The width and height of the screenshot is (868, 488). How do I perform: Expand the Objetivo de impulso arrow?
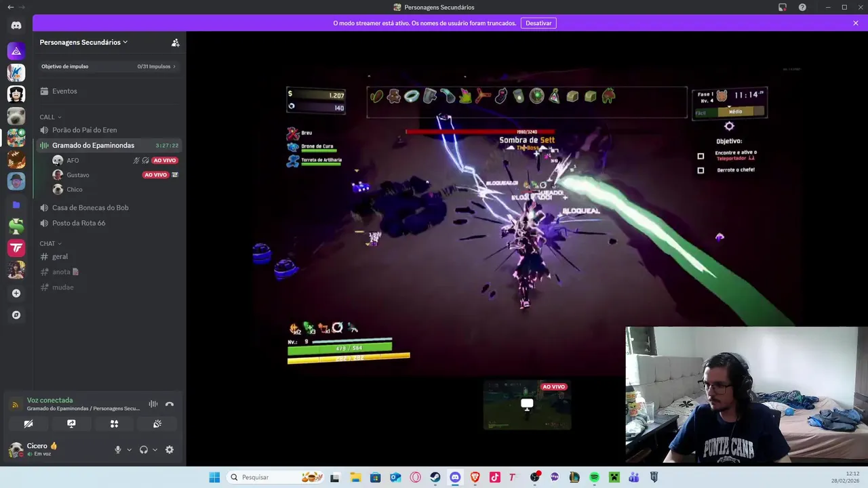tap(174, 66)
